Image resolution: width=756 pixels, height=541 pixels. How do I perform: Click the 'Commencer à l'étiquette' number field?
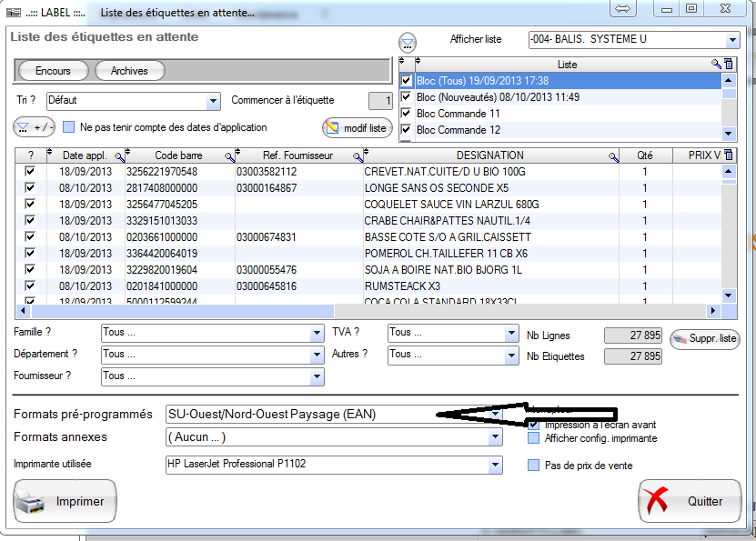[x=380, y=101]
